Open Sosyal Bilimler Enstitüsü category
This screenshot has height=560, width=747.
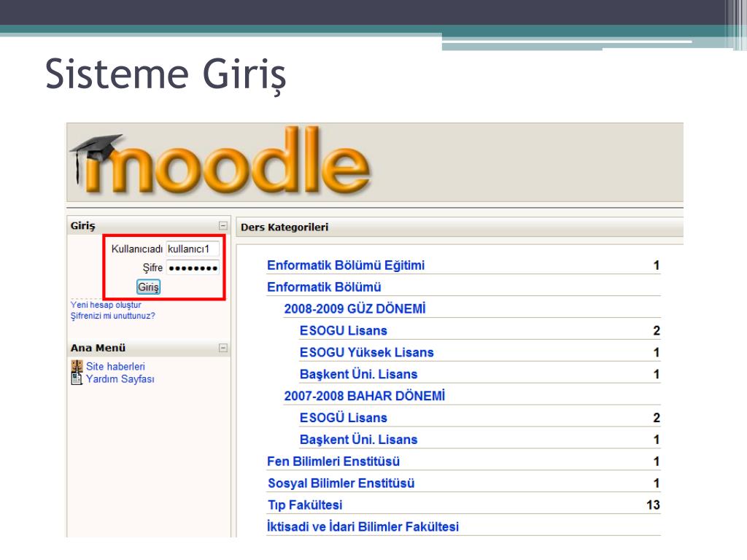click(x=341, y=483)
